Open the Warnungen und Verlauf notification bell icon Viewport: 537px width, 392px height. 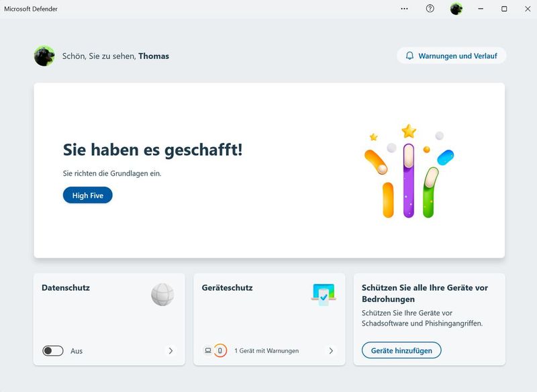point(409,55)
